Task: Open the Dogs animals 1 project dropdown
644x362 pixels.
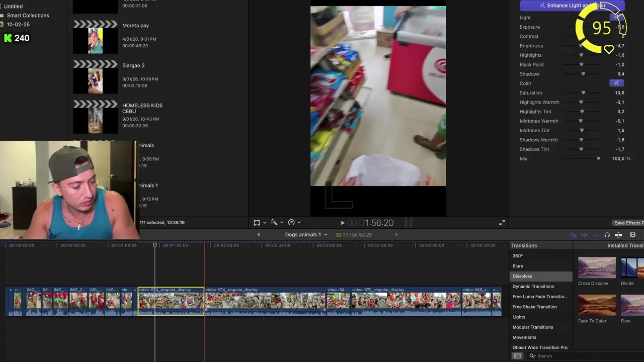Action: point(306,235)
